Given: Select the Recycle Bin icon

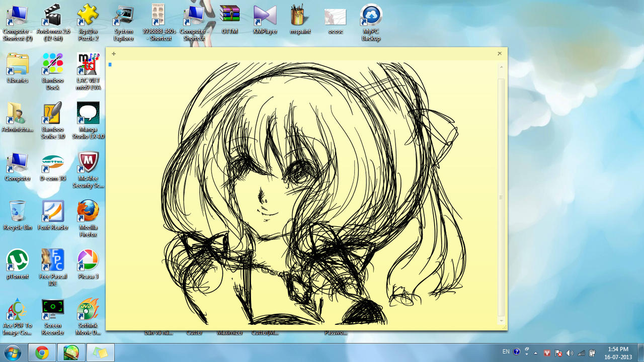Looking at the screenshot, I should (x=18, y=215).
